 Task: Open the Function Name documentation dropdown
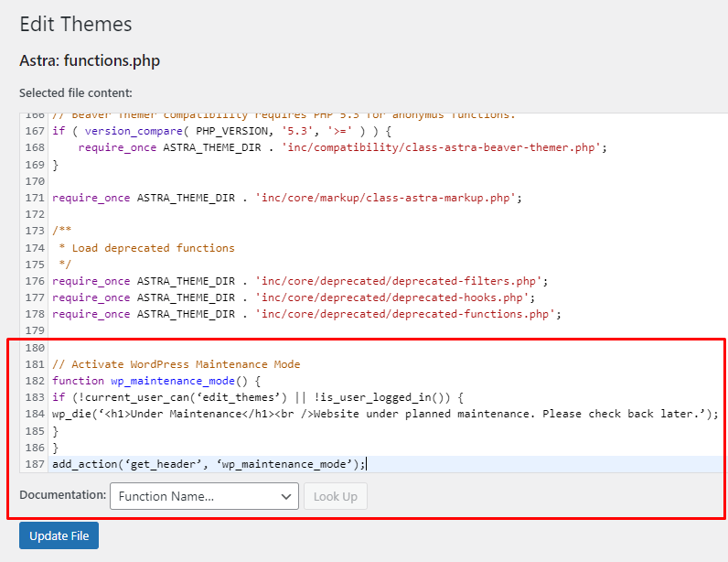(x=204, y=496)
